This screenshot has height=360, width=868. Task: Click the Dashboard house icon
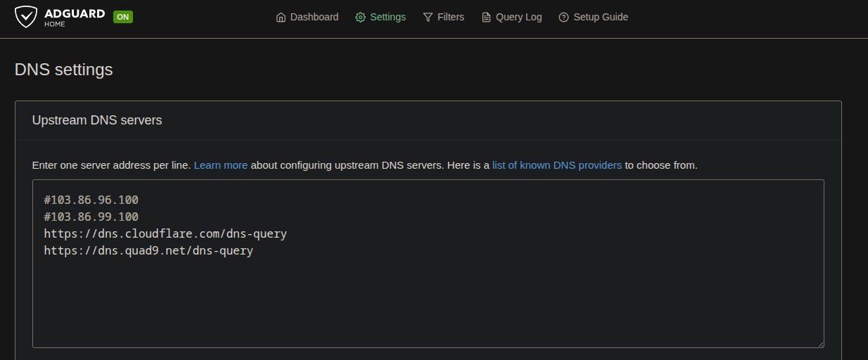coord(281,17)
